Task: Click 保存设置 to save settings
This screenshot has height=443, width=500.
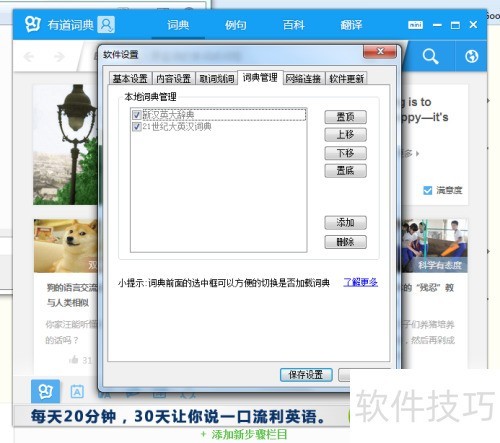Action: click(x=306, y=375)
